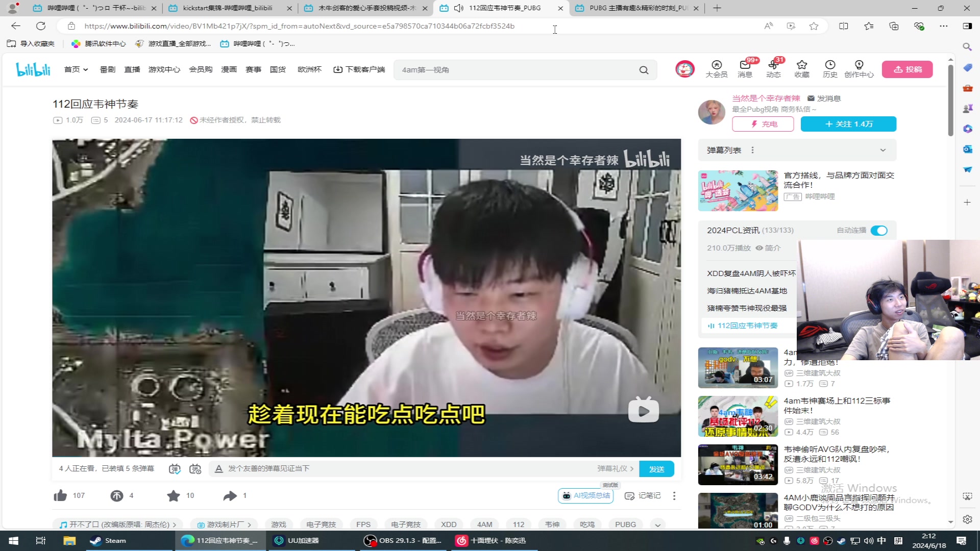Screen dimensions: 980x551
Task: Click the danmaku font style A icon
Action: pyautogui.click(x=218, y=468)
